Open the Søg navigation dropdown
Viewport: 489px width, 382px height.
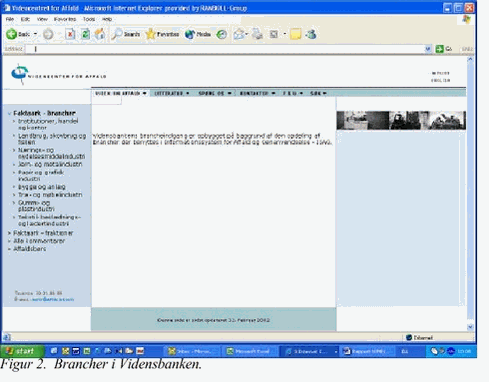click(318, 93)
